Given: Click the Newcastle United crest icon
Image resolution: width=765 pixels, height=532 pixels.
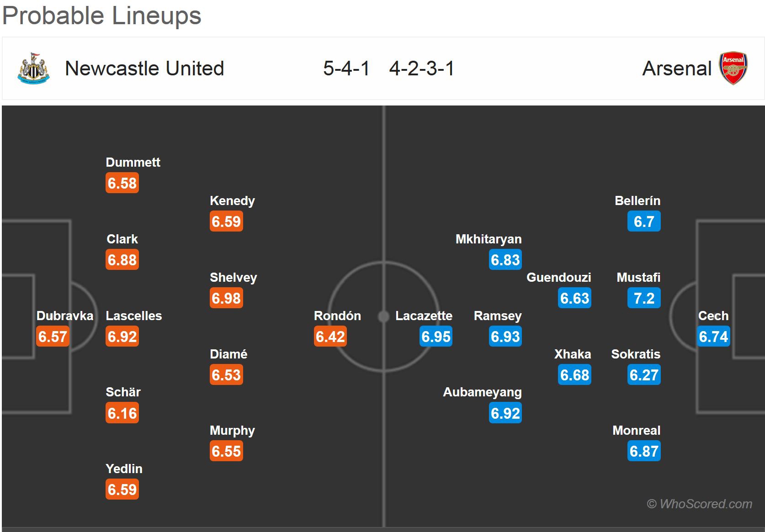Looking at the screenshot, I should [x=33, y=68].
